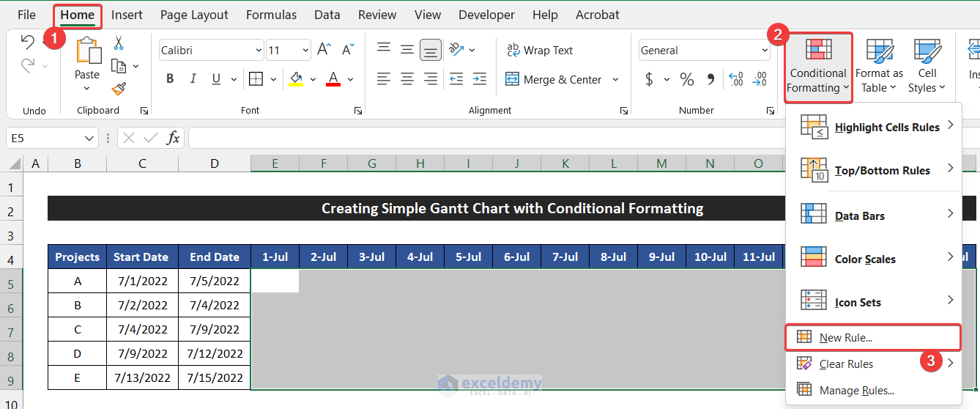Apply the yellow Fill Color swatch
Image resolution: width=980 pixels, height=409 pixels.
296,79
